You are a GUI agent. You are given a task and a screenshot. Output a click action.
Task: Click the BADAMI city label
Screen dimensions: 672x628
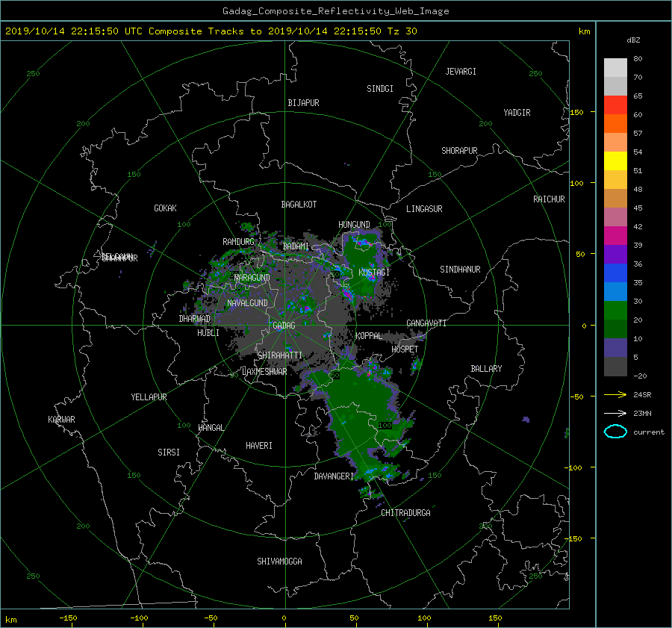(296, 246)
